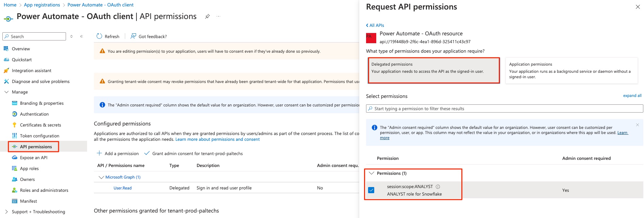Pin the API permissions page

coord(207,16)
